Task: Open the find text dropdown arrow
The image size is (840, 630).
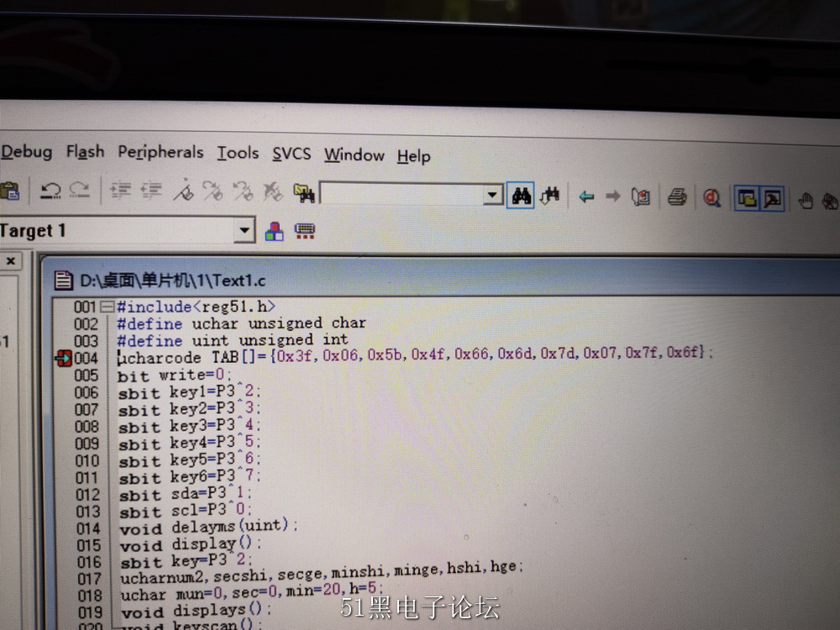Action: [491, 195]
